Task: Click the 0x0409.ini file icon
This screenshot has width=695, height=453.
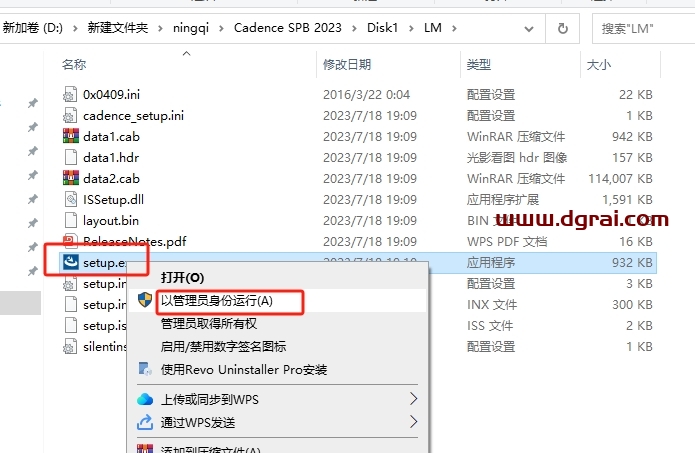Action: click(70, 94)
